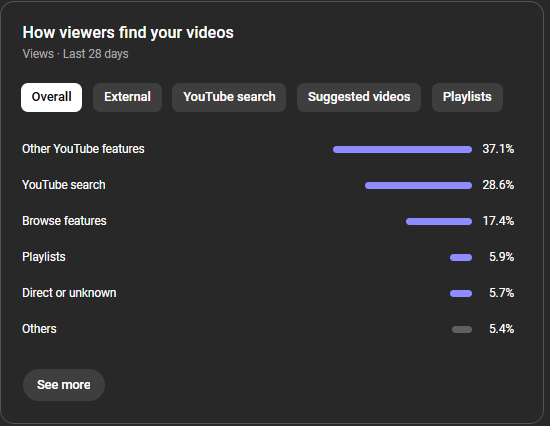Click the How viewers find your videos heading
Viewport: 550px width, 426px height.
pyautogui.click(x=128, y=33)
